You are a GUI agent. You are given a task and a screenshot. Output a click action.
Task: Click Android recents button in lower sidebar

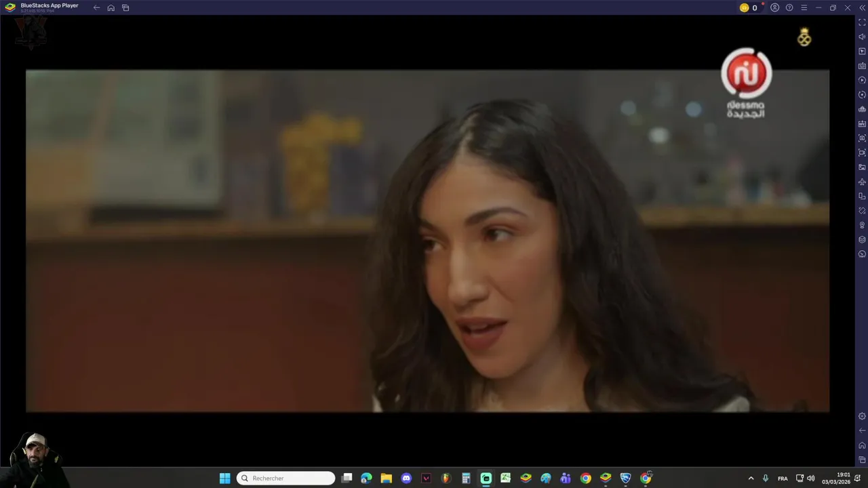tap(862, 460)
